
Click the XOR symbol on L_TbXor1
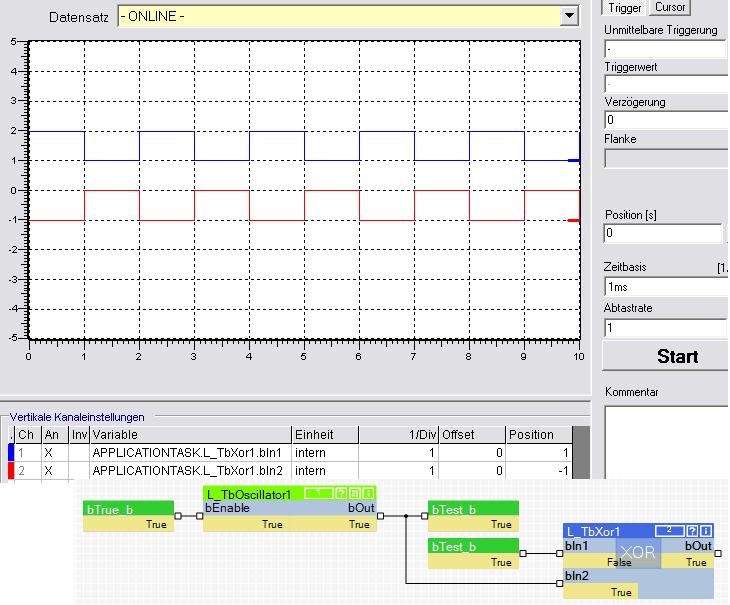[637, 551]
